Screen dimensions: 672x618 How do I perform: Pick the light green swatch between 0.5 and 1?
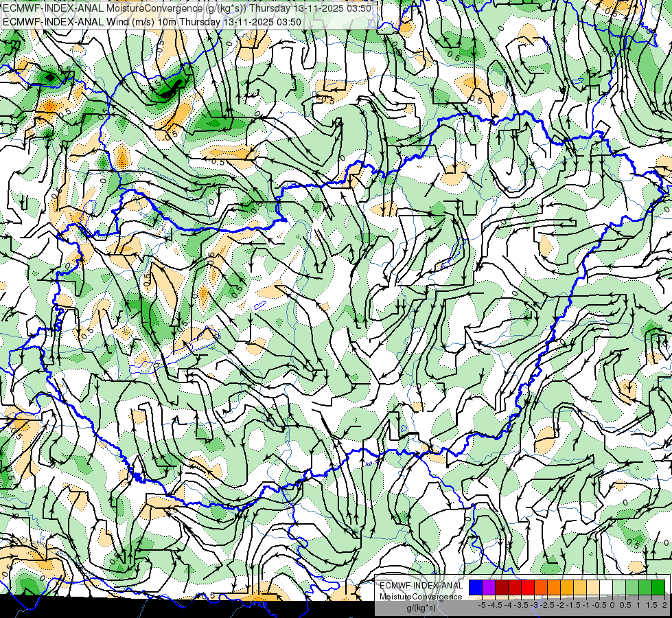pos(632,587)
